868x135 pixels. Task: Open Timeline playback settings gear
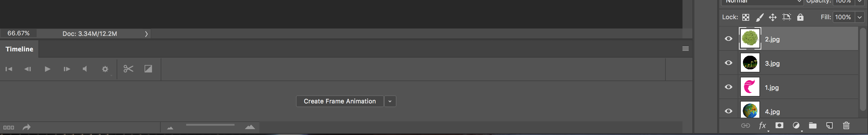[105, 69]
